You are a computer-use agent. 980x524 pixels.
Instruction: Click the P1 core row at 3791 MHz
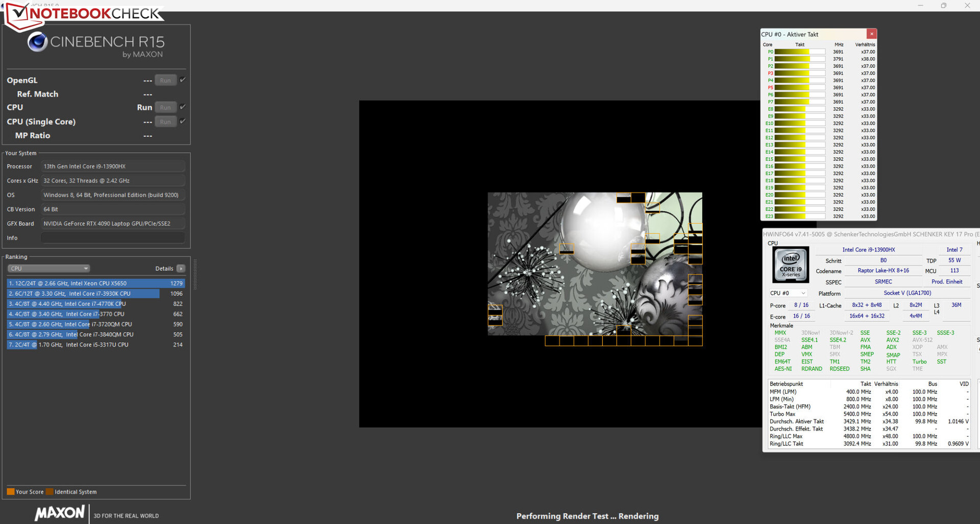coord(819,59)
